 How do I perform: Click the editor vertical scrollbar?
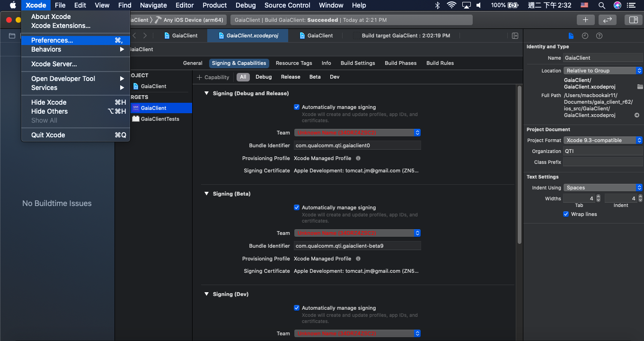520,165
